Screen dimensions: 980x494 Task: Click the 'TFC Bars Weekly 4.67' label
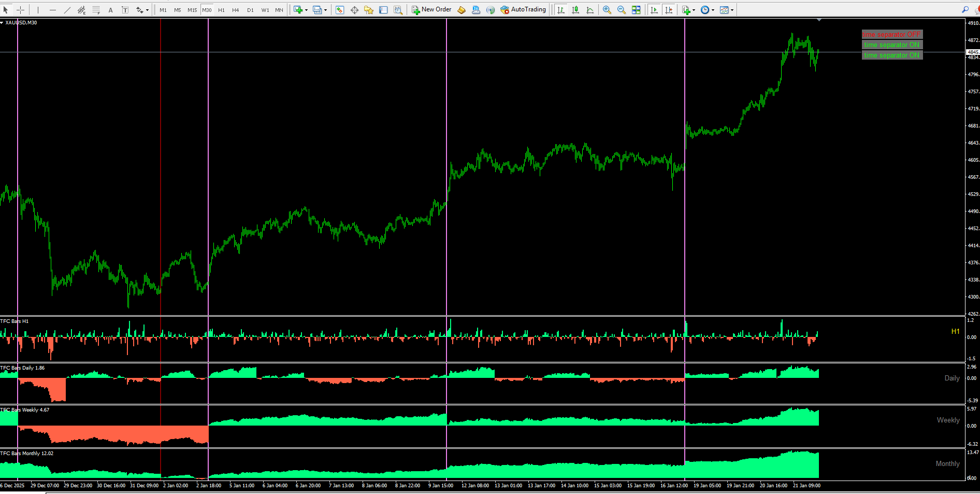tap(25, 410)
